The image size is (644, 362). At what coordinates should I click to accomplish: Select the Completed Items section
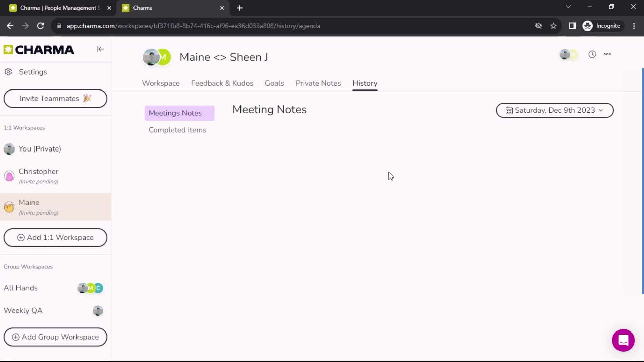177,130
